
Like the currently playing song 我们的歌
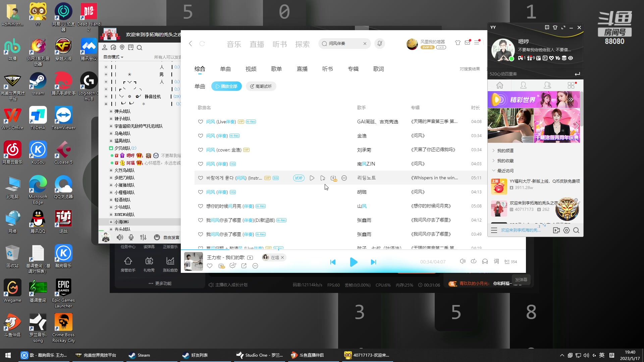(x=210, y=266)
